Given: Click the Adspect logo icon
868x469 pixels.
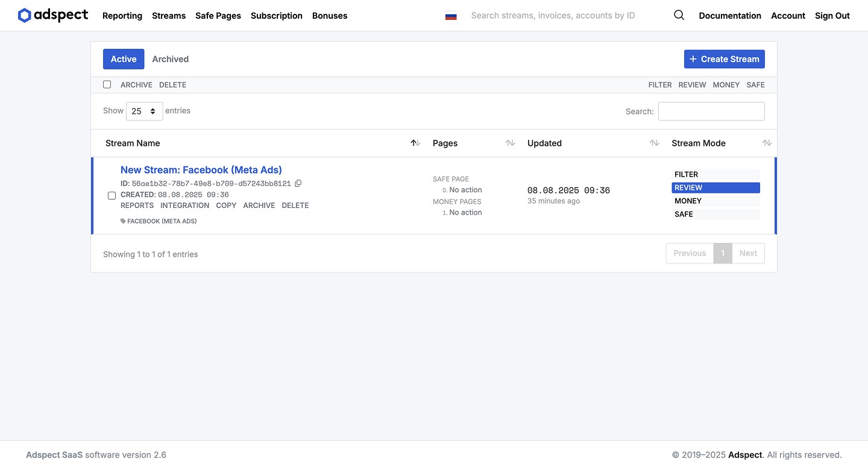Looking at the screenshot, I should pos(24,16).
